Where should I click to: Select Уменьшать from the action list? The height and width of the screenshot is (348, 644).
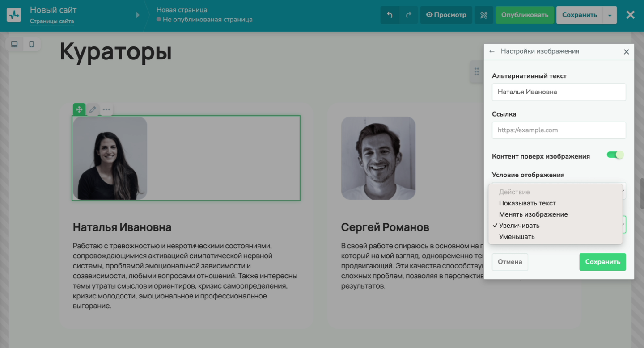(517, 237)
